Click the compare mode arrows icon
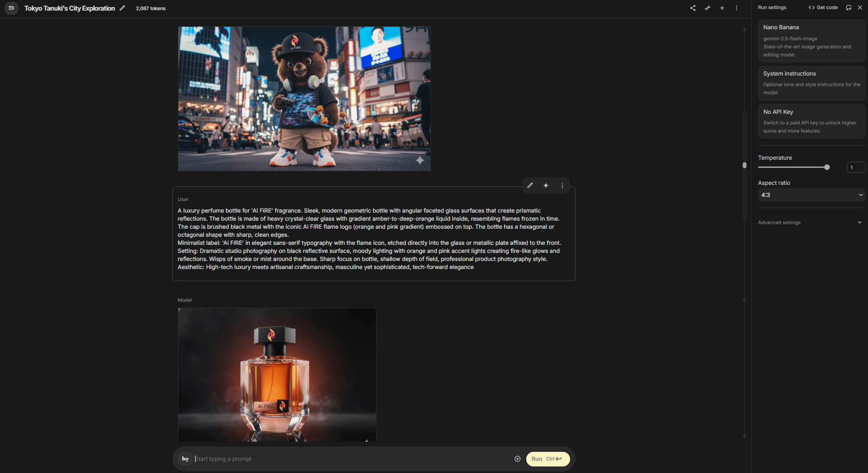The width and height of the screenshot is (868, 473). (x=707, y=8)
